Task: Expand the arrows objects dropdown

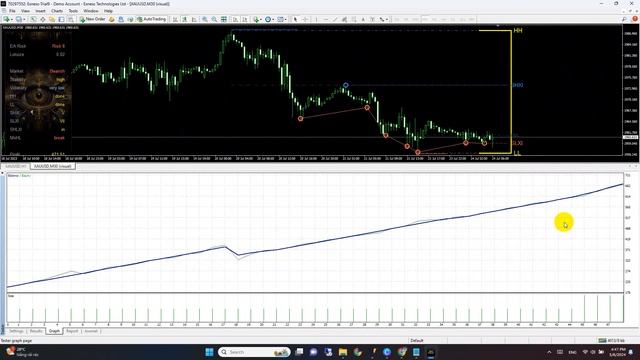Action: coord(387,19)
